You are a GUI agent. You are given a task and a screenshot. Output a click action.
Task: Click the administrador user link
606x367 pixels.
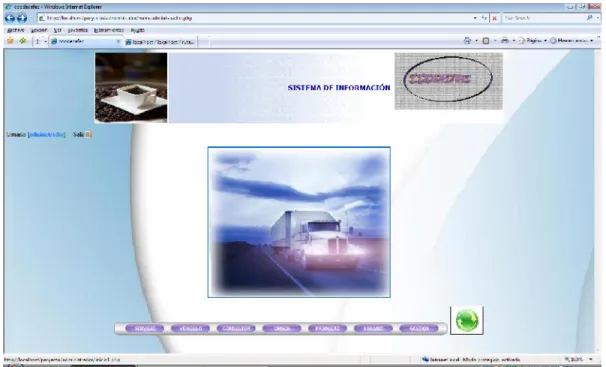point(47,134)
